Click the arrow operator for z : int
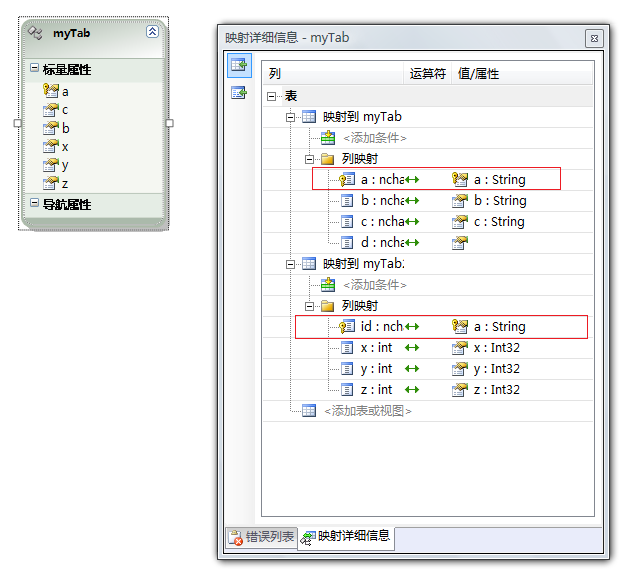The height and width of the screenshot is (583, 637). [412, 390]
